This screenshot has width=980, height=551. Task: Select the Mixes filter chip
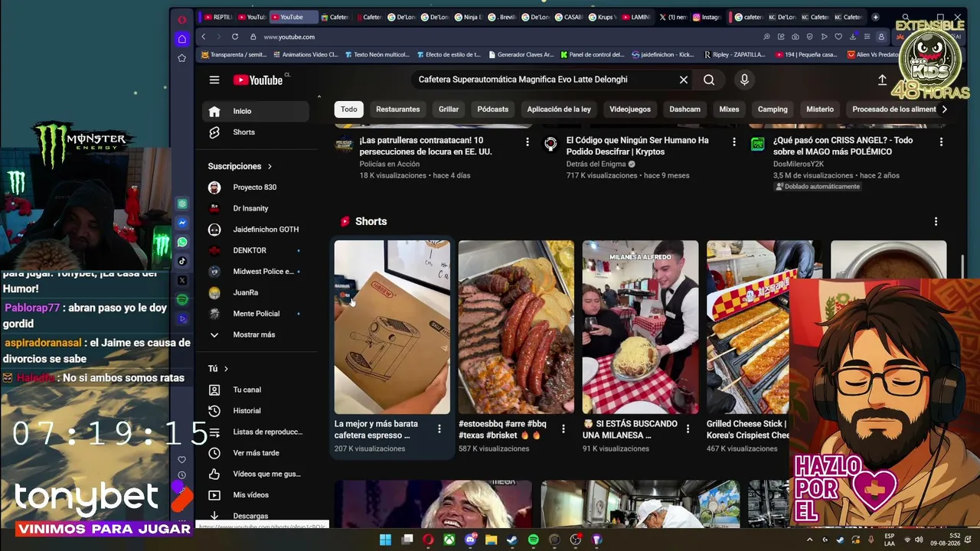click(729, 109)
